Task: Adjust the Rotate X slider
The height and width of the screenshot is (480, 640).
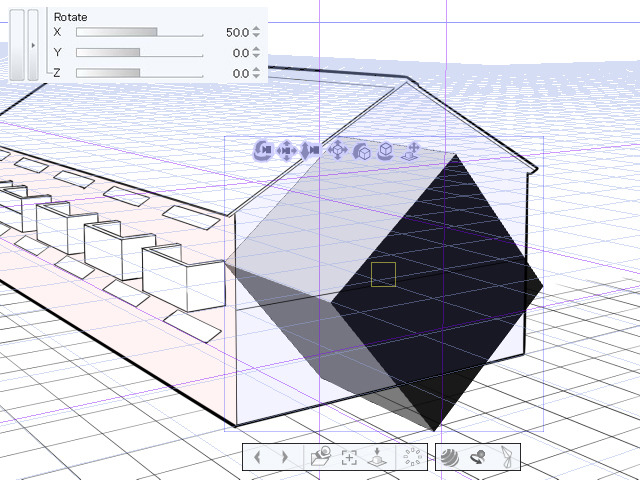Action: [x=140, y=32]
